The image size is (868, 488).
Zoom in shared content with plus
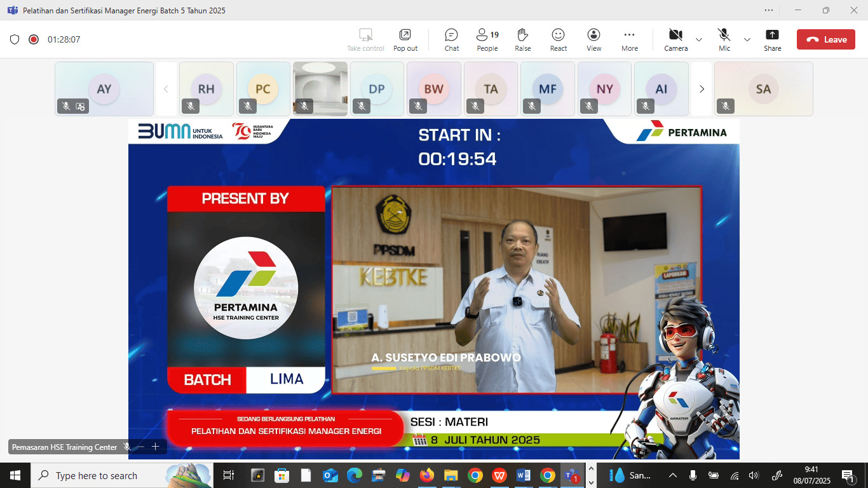click(155, 447)
